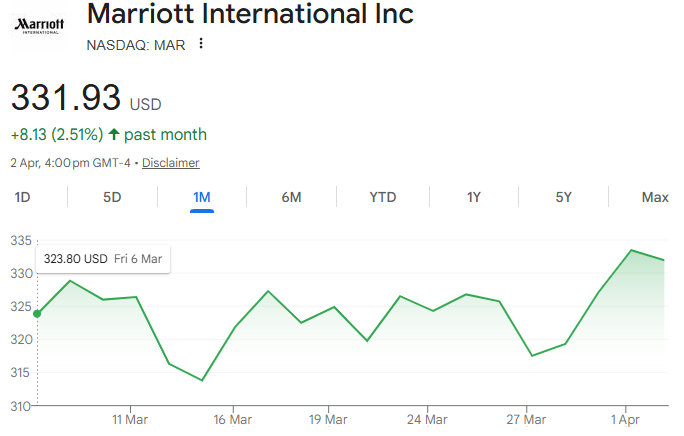Click the green up arrow indicator
This screenshot has width=684, height=436.
[114, 134]
